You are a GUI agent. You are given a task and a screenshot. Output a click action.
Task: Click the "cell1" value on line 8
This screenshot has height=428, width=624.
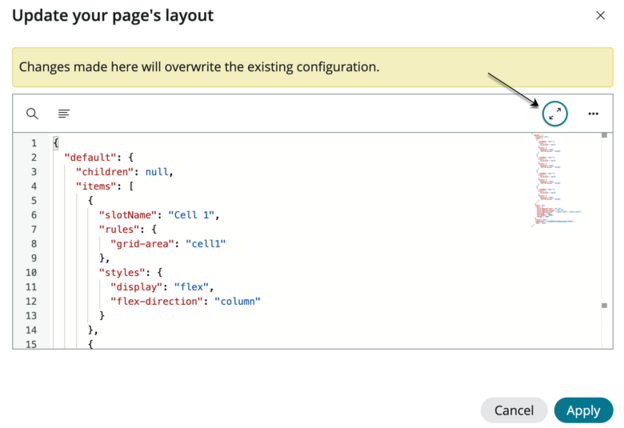click(205, 244)
